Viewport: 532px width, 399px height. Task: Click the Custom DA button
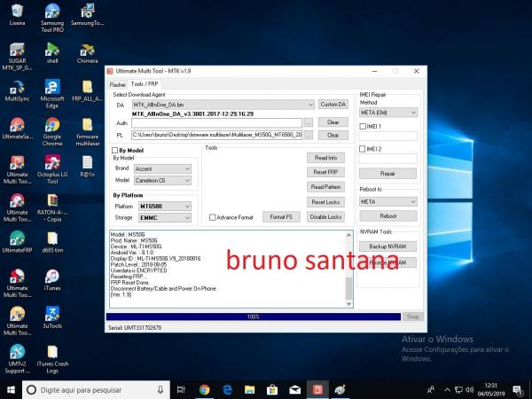click(333, 105)
